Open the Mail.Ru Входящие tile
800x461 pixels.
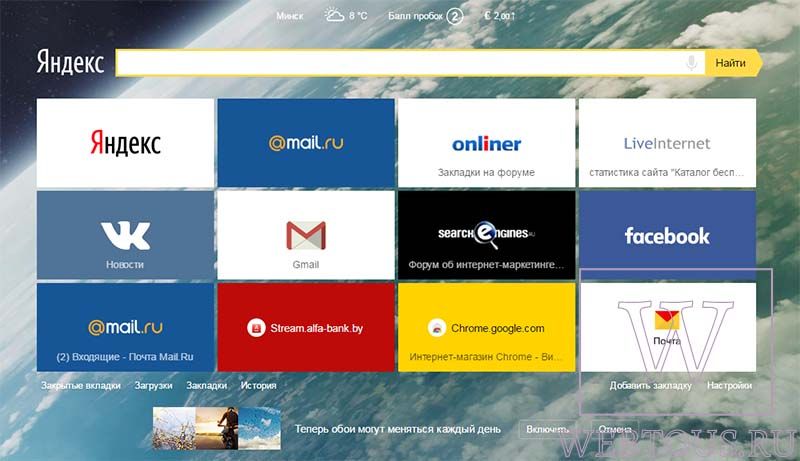126,327
